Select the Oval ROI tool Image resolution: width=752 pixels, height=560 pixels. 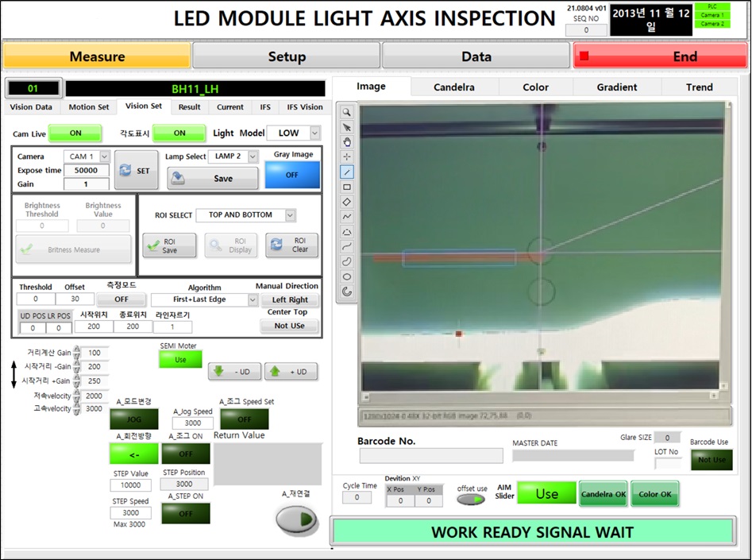347,276
